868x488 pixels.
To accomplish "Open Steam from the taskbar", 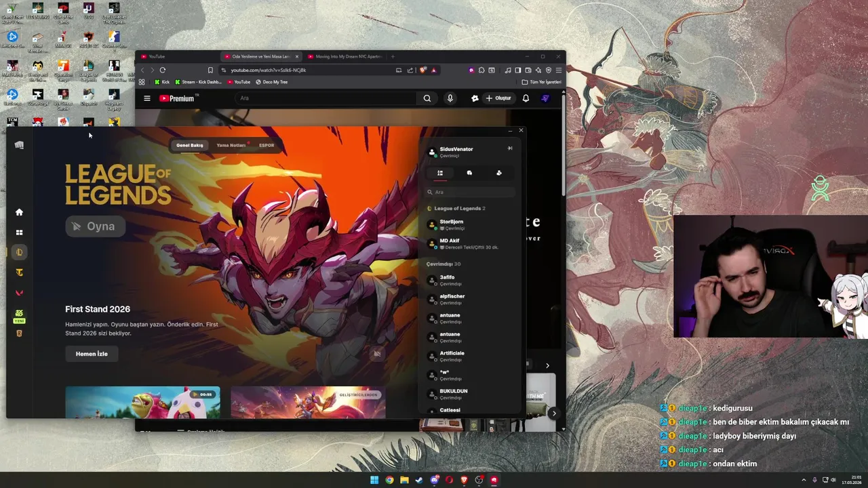I will coord(419,480).
